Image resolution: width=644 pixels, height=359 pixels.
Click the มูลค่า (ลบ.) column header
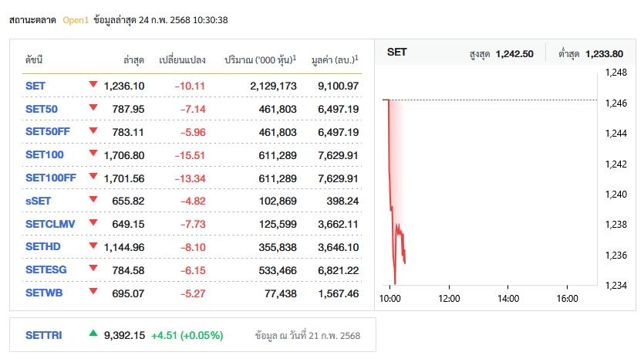335,60
